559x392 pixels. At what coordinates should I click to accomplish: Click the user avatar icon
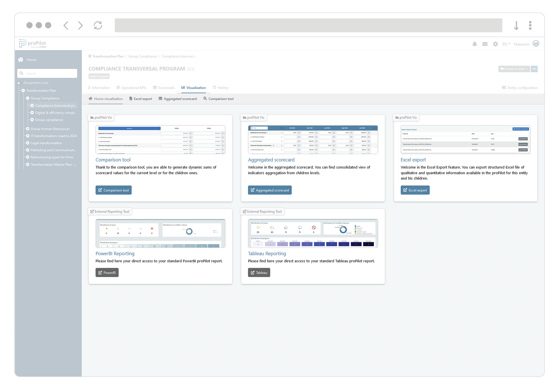[x=536, y=44]
